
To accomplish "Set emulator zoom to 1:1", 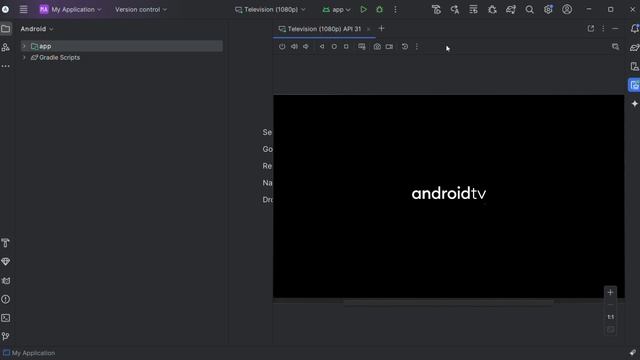I will [x=610, y=317].
